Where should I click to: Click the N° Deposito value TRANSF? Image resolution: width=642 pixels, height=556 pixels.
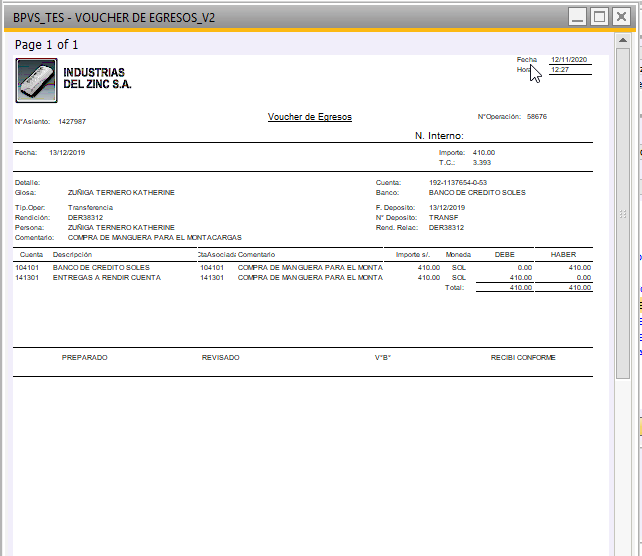tap(443, 217)
